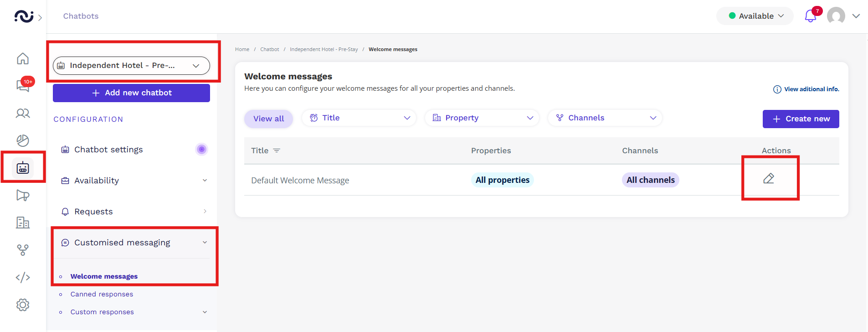
Task: Open the Property filter dropdown
Action: (x=482, y=118)
